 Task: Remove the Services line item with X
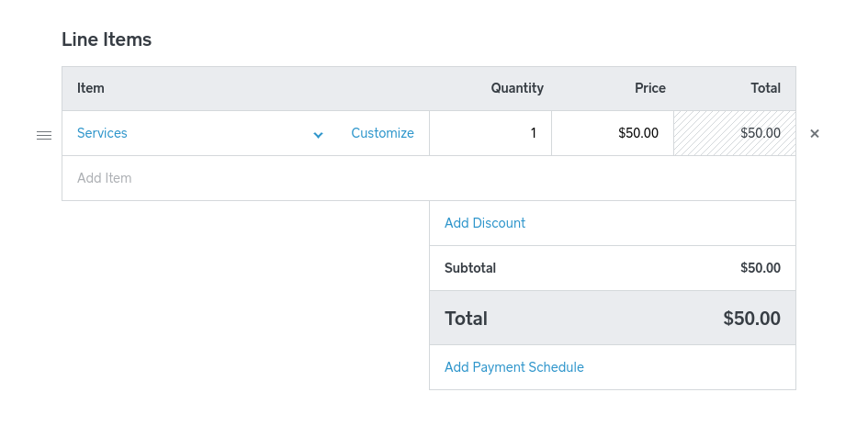pyautogui.click(x=815, y=134)
